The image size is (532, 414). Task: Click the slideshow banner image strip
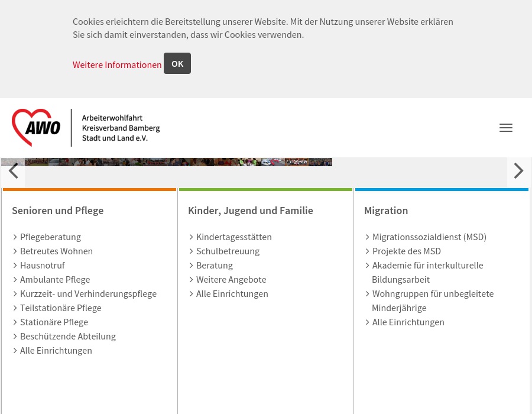click(177, 162)
